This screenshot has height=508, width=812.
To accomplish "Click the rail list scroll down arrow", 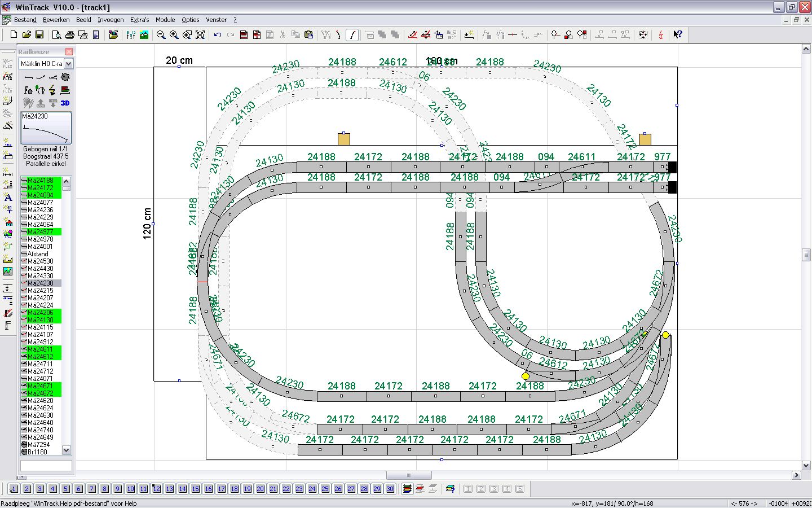I will point(67,450).
